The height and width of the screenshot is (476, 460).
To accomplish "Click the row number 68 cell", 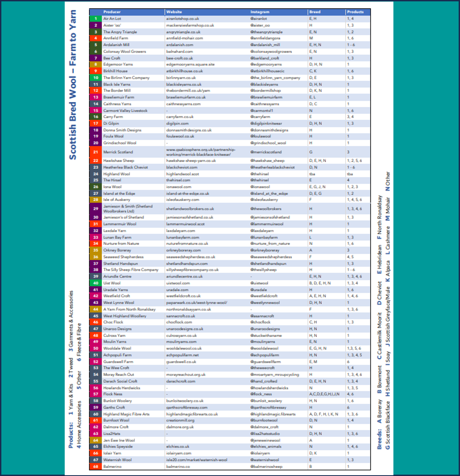I will point(96,467).
